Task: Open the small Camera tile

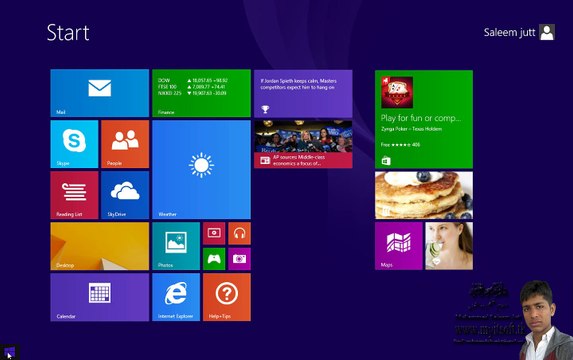Action: [x=239, y=259]
